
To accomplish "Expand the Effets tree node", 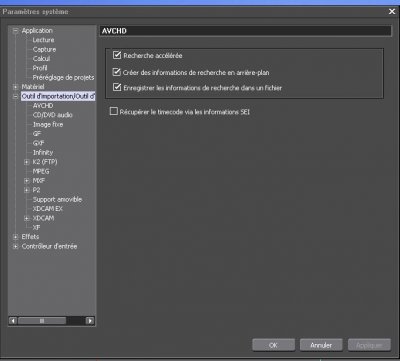I will [x=15, y=237].
